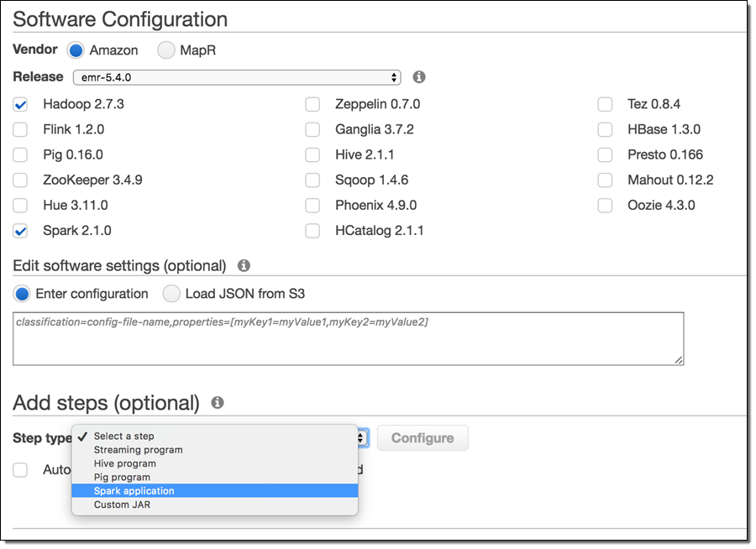Click info icon next to Add steps
This screenshot has width=756, height=549.
[x=218, y=402]
